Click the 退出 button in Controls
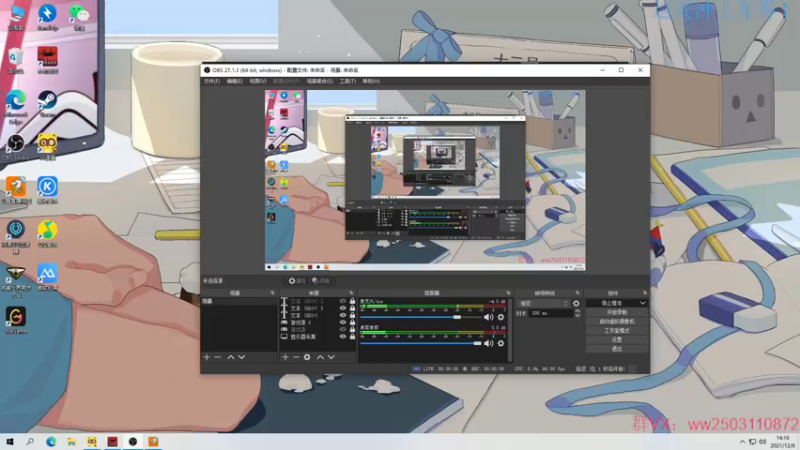 [617, 349]
